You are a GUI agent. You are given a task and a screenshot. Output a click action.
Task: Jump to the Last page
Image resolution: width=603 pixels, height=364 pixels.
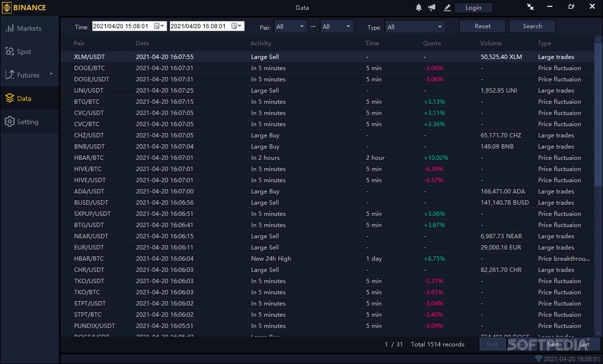[584, 344]
